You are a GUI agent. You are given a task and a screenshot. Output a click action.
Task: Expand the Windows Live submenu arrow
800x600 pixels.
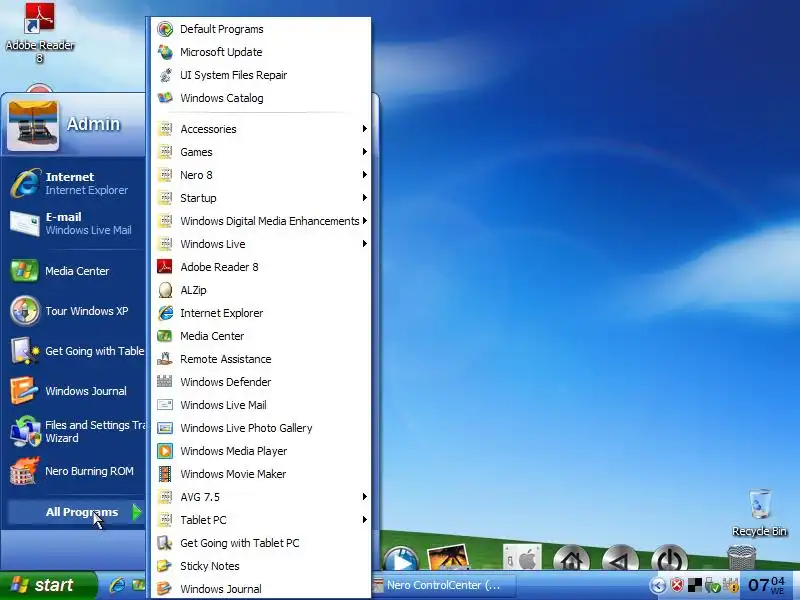pyautogui.click(x=364, y=243)
